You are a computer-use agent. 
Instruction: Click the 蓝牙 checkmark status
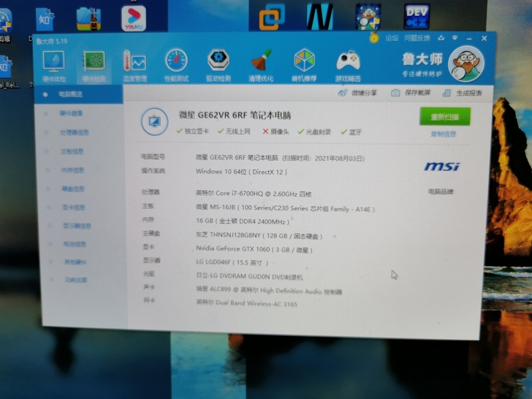tap(351, 132)
